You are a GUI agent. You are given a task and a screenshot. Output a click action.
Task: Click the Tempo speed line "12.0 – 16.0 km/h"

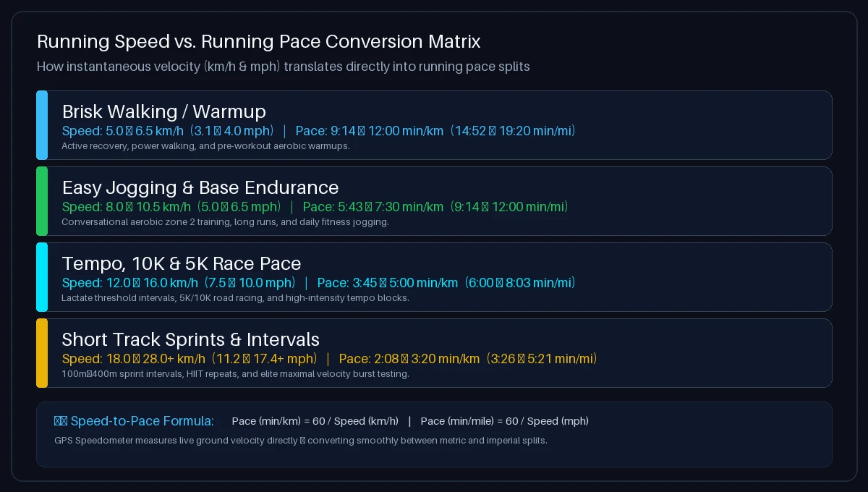[x=319, y=283]
